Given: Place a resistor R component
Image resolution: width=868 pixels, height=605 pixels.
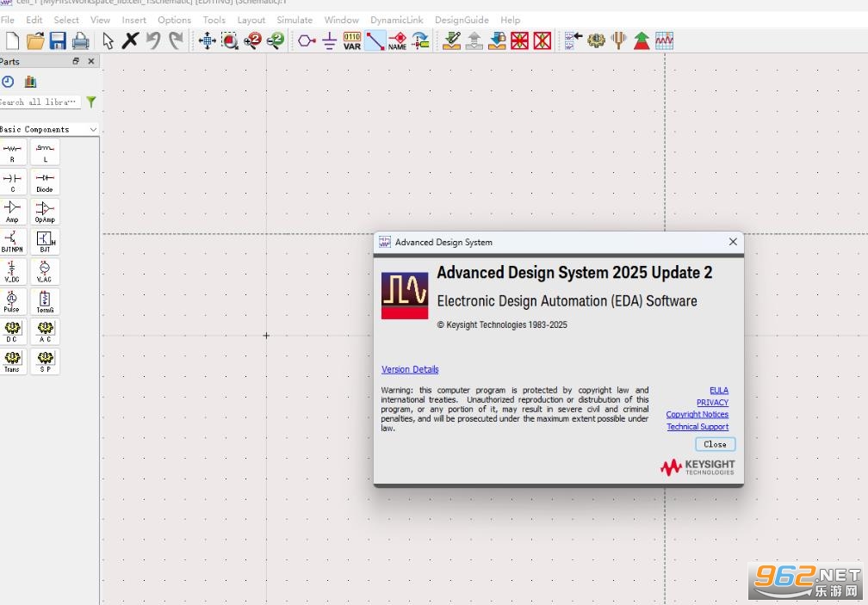Looking at the screenshot, I should pos(12,152).
